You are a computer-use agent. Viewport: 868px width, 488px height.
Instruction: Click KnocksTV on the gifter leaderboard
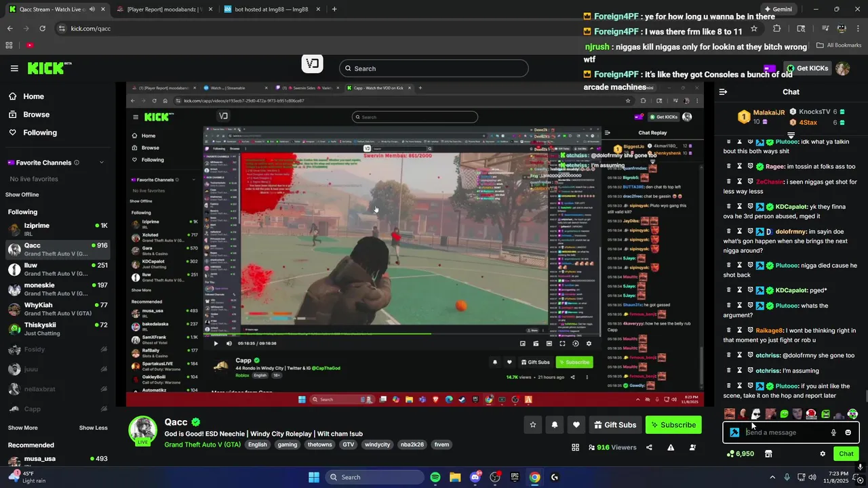814,112
